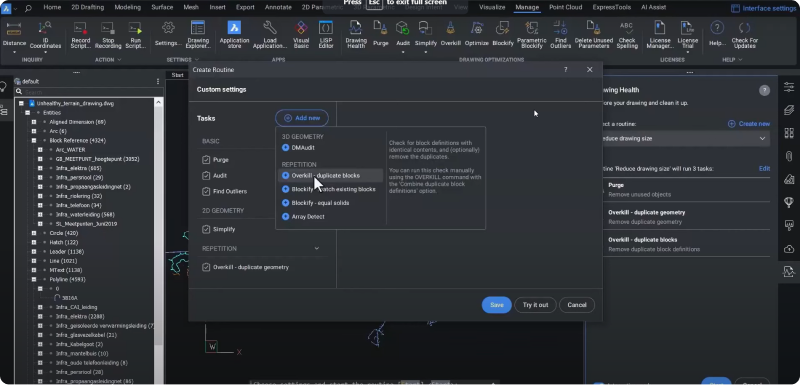Viewport: 800px width, 385px height.
Task: Switch to the Visualize ribbon tab
Action: click(x=492, y=7)
